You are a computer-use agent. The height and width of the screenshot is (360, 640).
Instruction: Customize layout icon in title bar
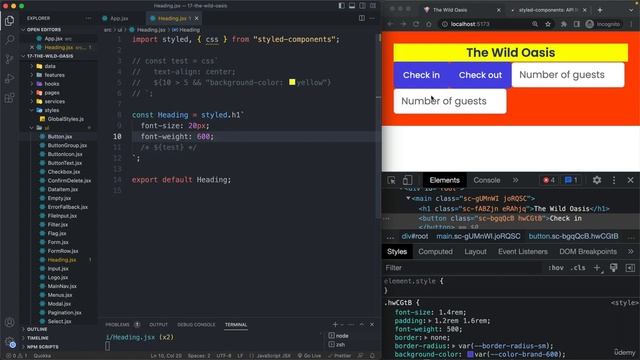click(x=373, y=6)
